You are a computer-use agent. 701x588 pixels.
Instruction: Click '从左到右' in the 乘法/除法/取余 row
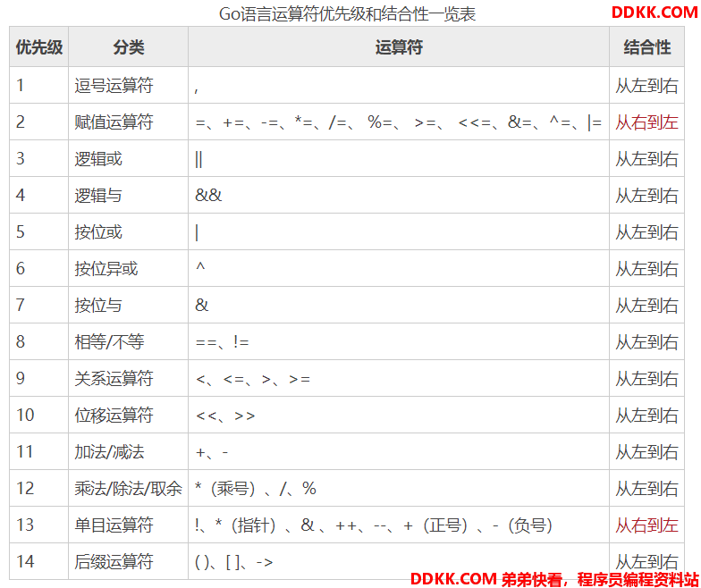point(646,489)
